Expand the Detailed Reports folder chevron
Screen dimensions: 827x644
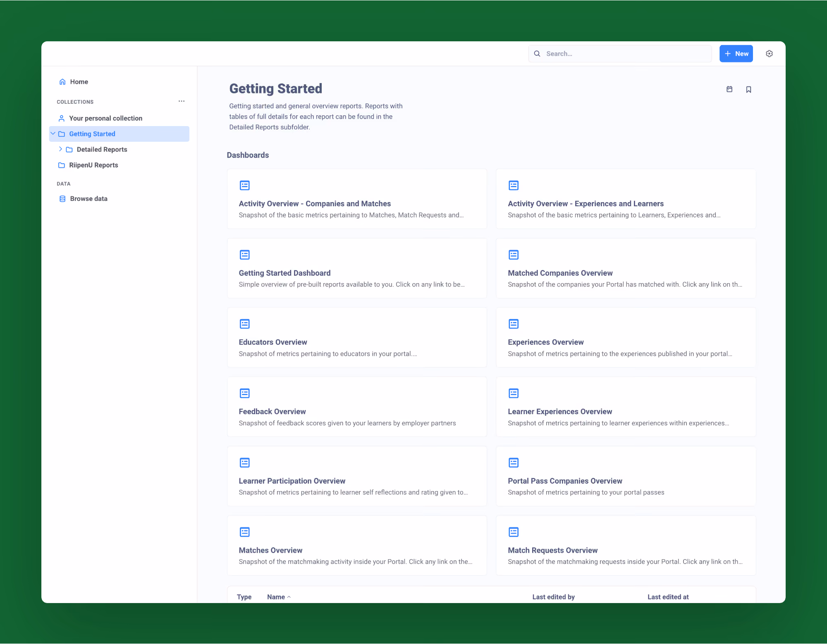[60, 149]
